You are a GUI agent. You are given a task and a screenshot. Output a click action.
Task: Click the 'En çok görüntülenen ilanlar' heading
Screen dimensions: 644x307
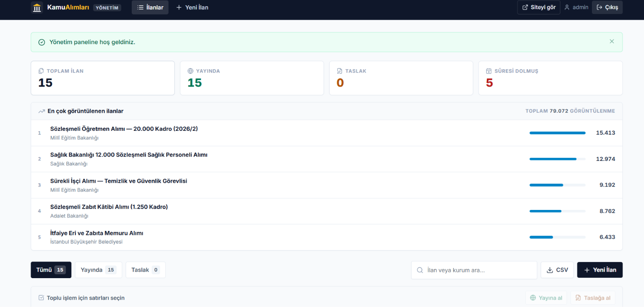pos(85,111)
